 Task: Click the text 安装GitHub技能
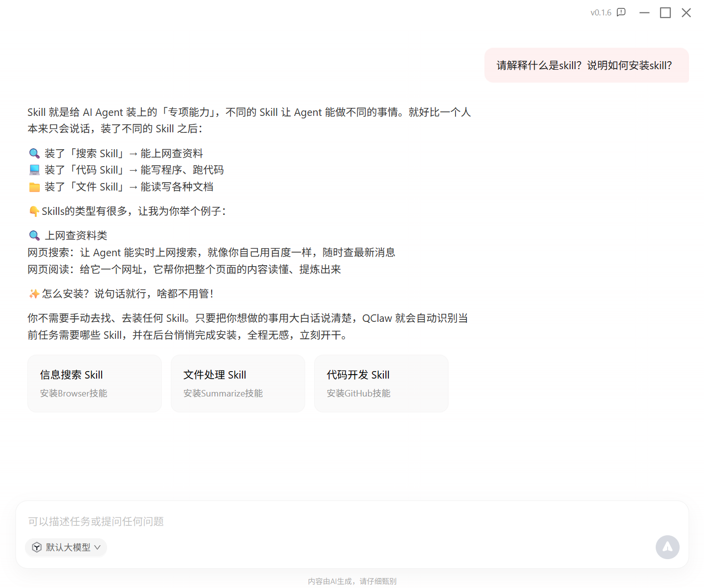click(x=358, y=393)
